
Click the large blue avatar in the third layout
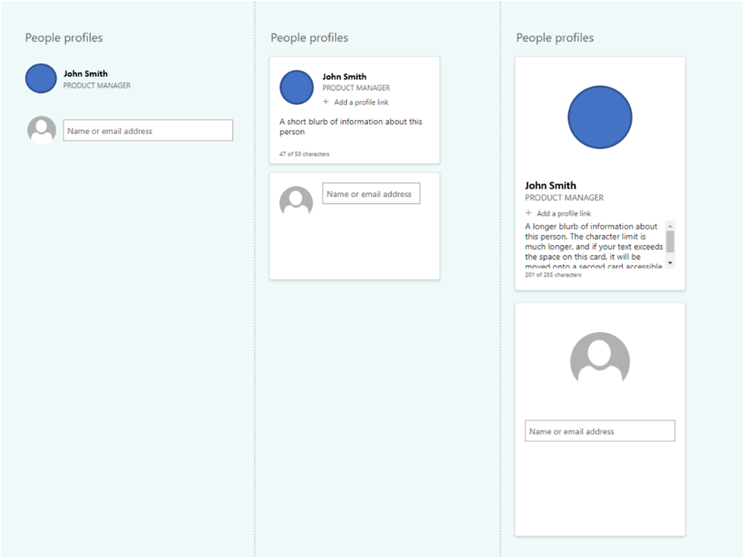(599, 117)
